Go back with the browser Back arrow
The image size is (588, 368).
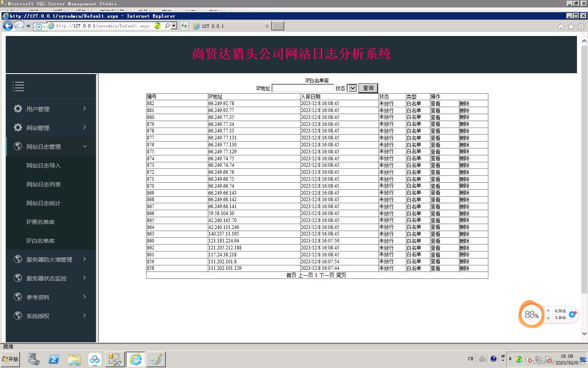coord(8,26)
